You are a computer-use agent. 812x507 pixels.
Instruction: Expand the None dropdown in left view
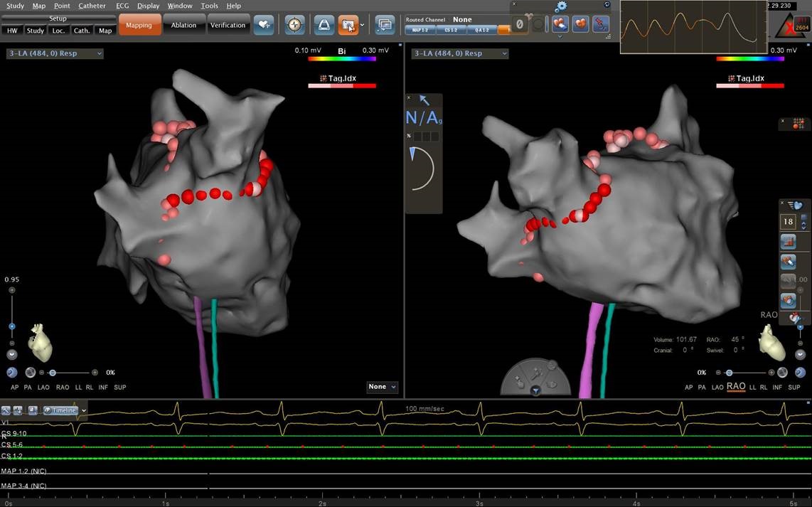point(382,387)
